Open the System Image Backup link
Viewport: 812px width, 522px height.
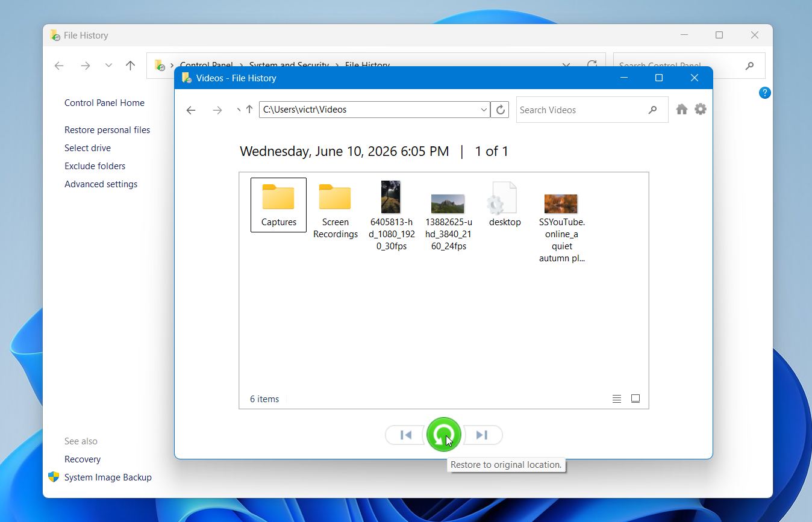point(108,477)
